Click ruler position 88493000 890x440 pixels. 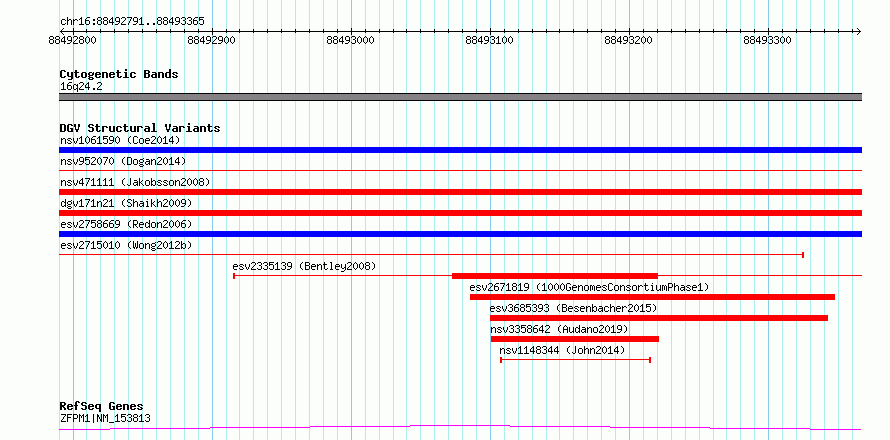tap(351, 41)
